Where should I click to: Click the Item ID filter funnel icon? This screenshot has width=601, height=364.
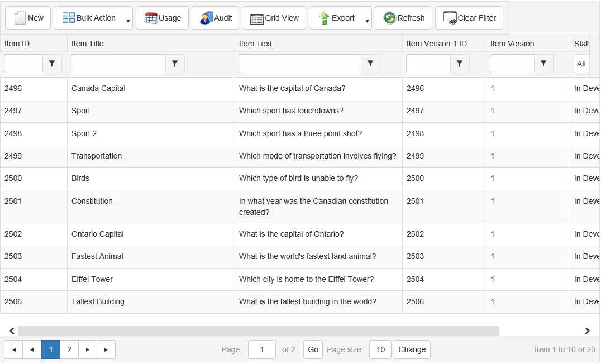pyautogui.click(x=52, y=64)
